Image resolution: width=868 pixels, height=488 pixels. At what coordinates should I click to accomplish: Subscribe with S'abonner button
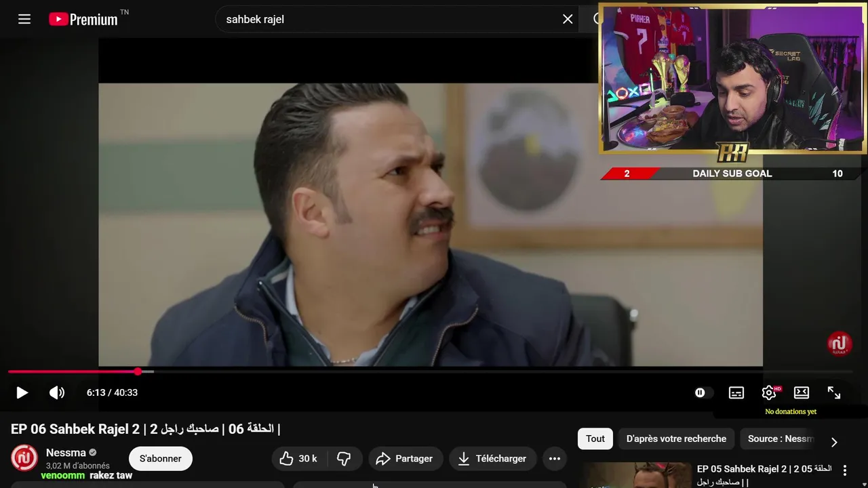(161, 459)
